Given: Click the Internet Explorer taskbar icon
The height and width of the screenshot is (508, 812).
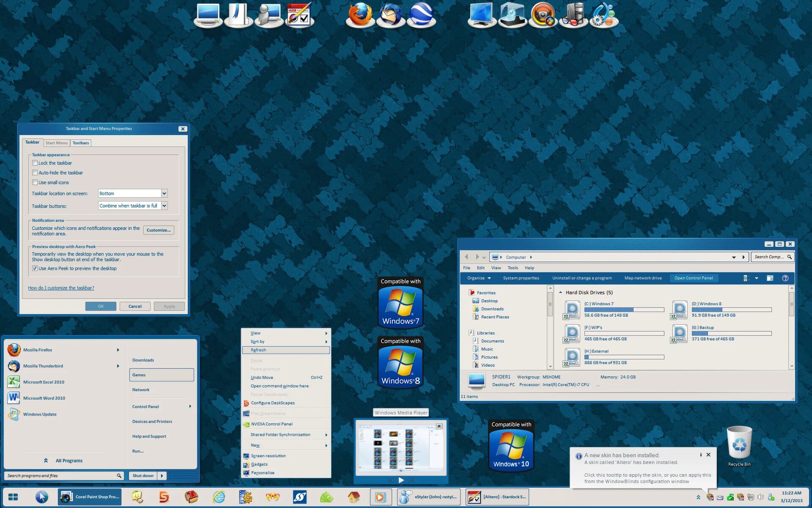Looking at the screenshot, I should [219, 497].
